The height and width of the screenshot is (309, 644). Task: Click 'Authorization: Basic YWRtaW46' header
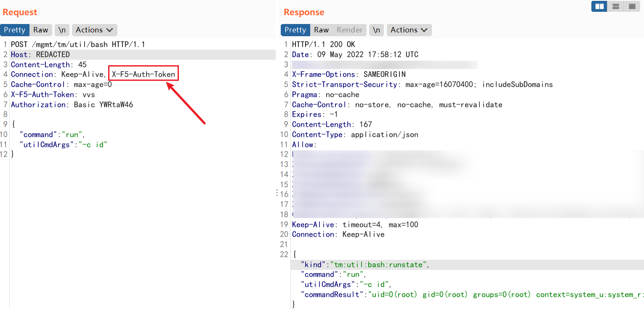pyautogui.click(x=72, y=104)
